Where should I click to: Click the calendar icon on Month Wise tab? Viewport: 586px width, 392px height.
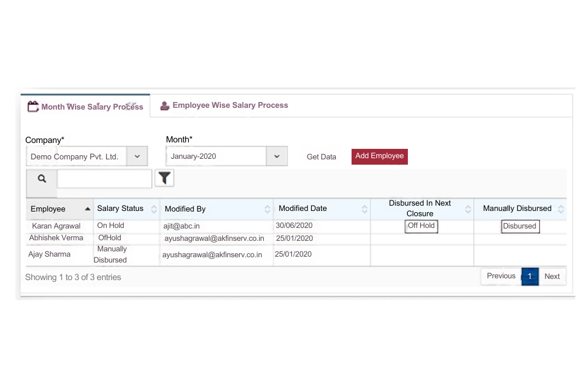tap(33, 107)
